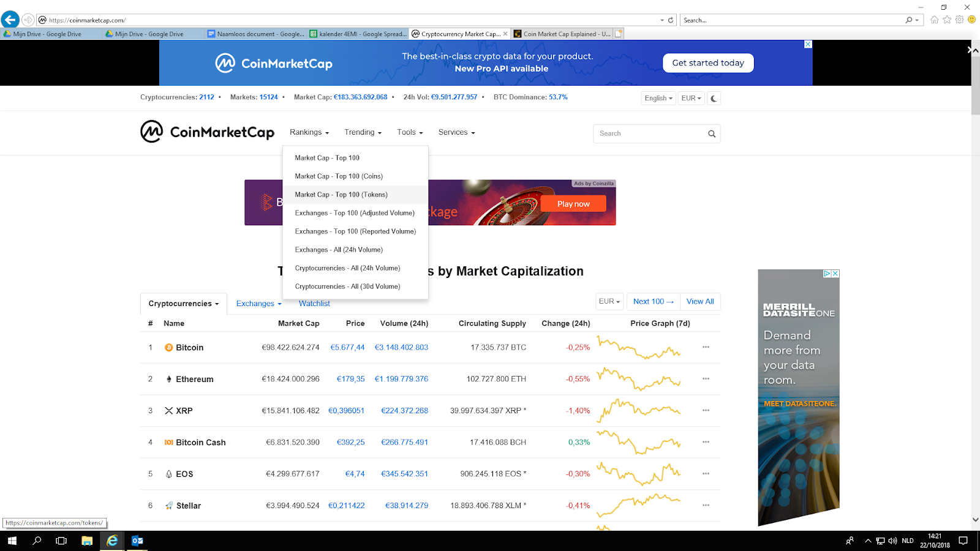Viewport: 980px width, 551px height.
Task: Expand the Trending menu
Action: [x=363, y=132]
